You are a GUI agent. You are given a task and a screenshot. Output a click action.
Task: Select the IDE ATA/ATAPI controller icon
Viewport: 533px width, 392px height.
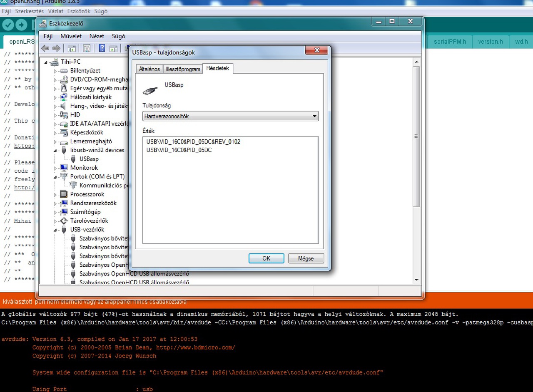tap(63, 124)
